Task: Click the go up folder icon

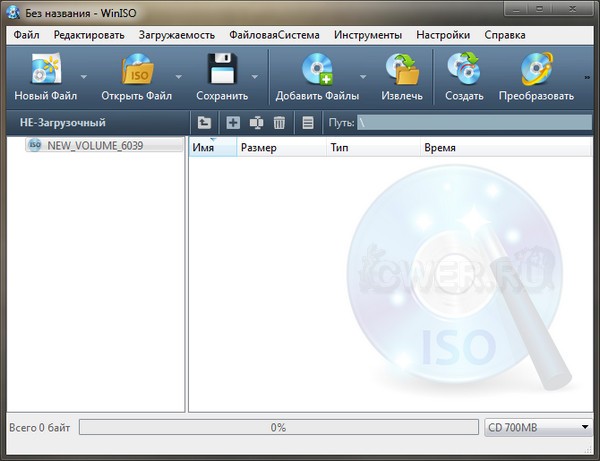Action: click(x=204, y=123)
